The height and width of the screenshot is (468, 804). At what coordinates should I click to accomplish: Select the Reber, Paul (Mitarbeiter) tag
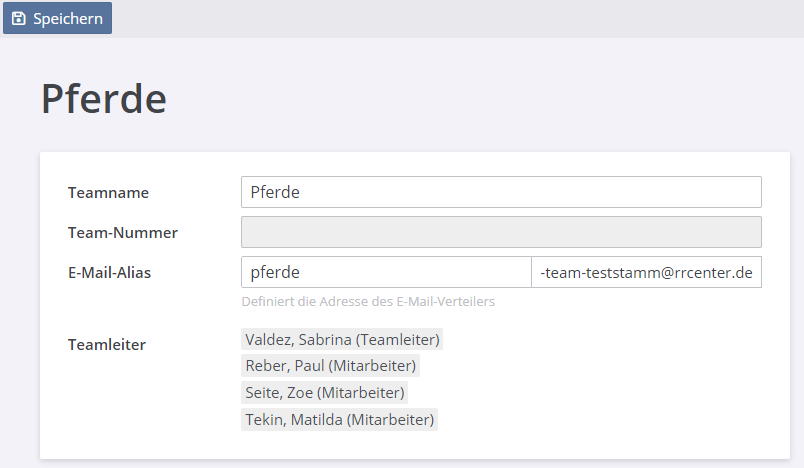pyautogui.click(x=331, y=365)
